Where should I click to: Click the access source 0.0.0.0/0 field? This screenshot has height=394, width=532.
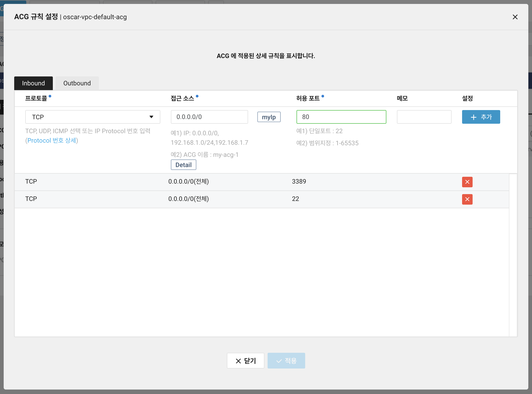209,117
